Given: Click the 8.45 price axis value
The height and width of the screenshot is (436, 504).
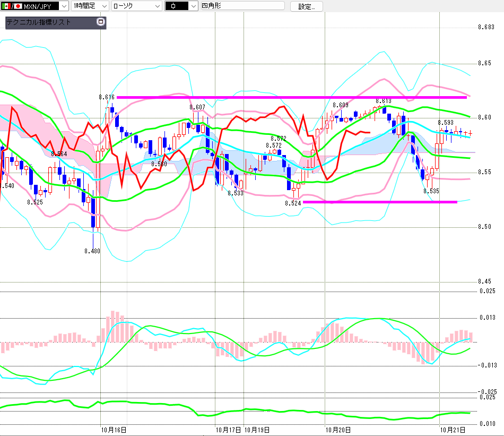Looking at the screenshot, I should 485,281.
